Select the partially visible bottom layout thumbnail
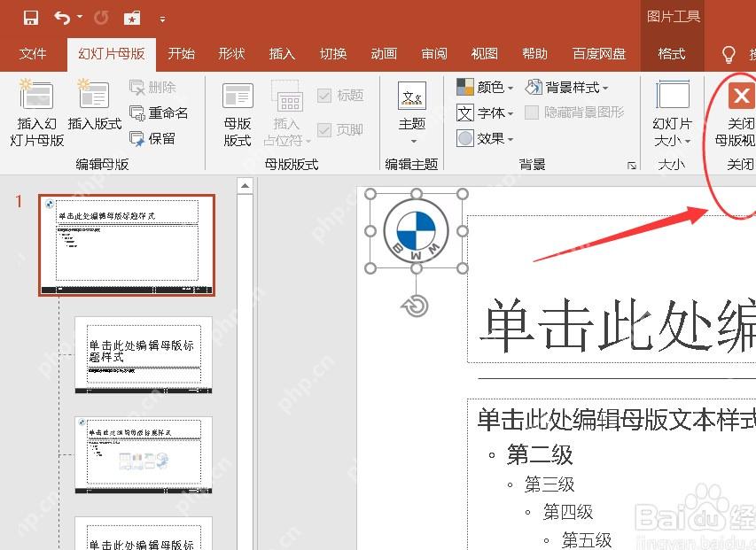Image resolution: width=756 pixels, height=550 pixels. (x=144, y=533)
